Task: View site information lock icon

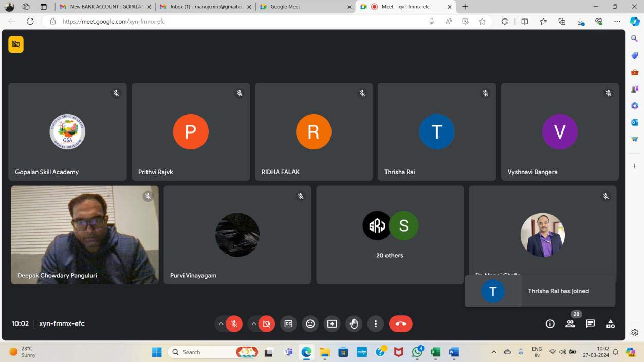Action: click(52, 21)
